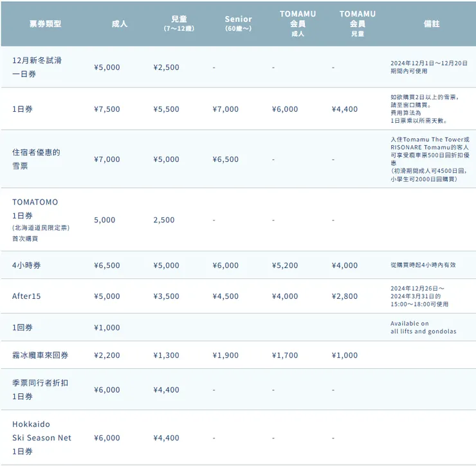Select the 12月新冬試滑一日券 row label
476x466 pixels.
tap(37, 67)
